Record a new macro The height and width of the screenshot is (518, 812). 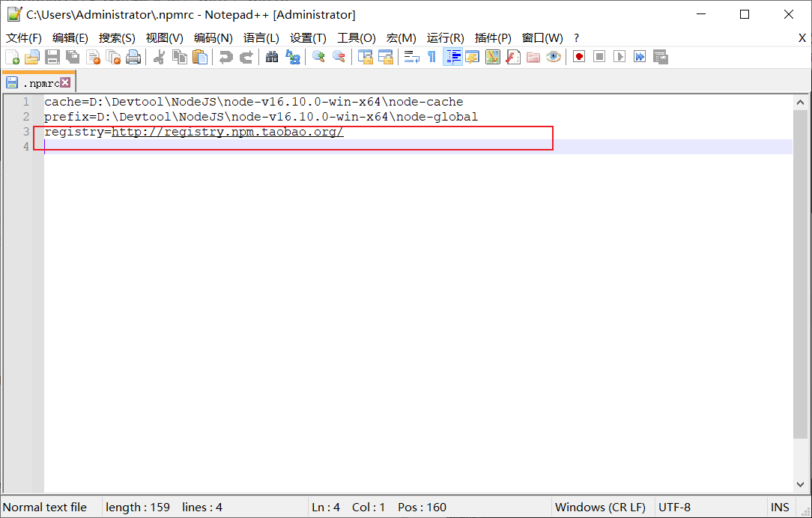(578, 56)
